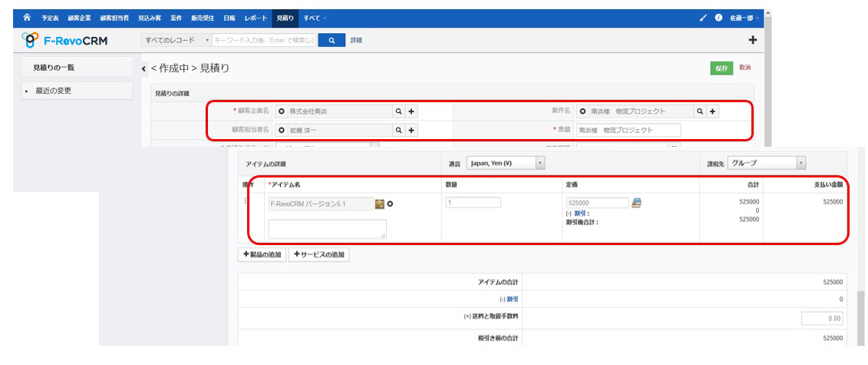Screen dimensions: 868x365
Task: Open the 顧客担当者 module tab
Action: [x=114, y=18]
